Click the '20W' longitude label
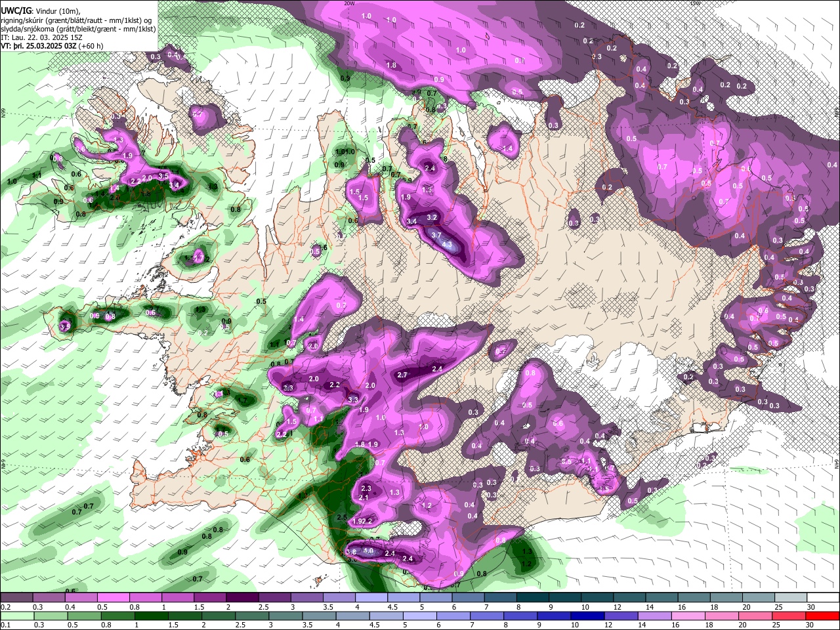 pyautogui.click(x=349, y=3)
